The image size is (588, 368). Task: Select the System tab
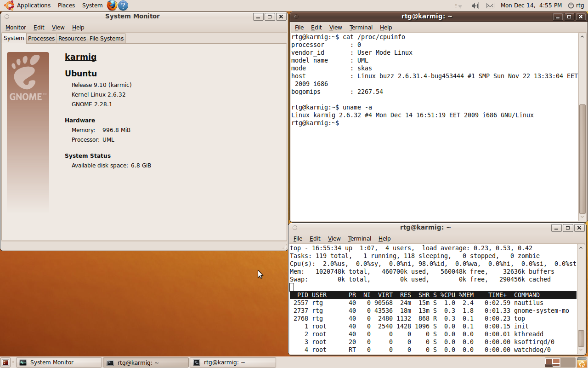[14, 38]
